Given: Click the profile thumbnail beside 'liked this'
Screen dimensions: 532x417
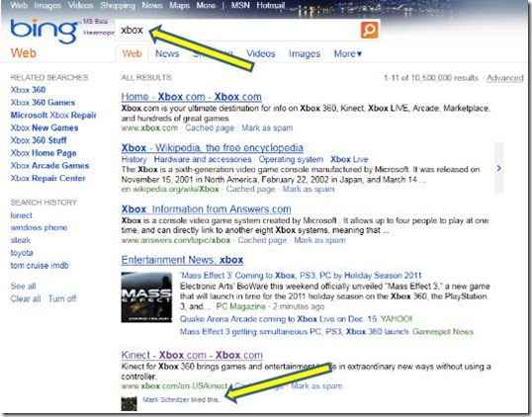Looking at the screenshot, I should coord(129,403).
